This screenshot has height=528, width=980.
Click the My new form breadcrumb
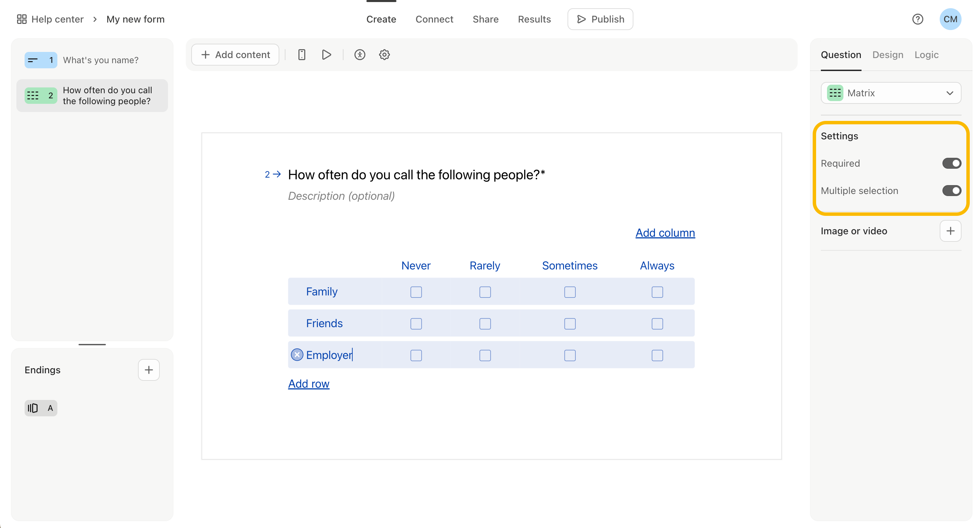pyautogui.click(x=136, y=19)
